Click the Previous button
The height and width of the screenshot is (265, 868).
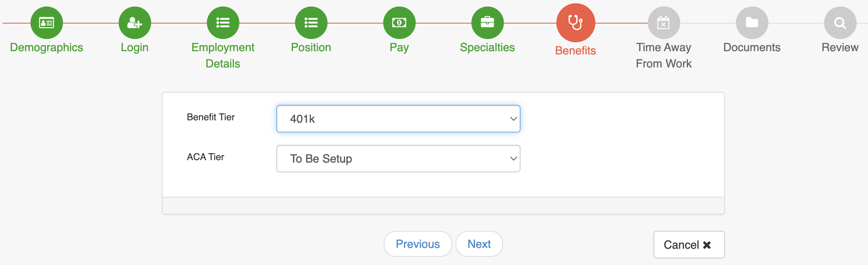[x=417, y=244]
